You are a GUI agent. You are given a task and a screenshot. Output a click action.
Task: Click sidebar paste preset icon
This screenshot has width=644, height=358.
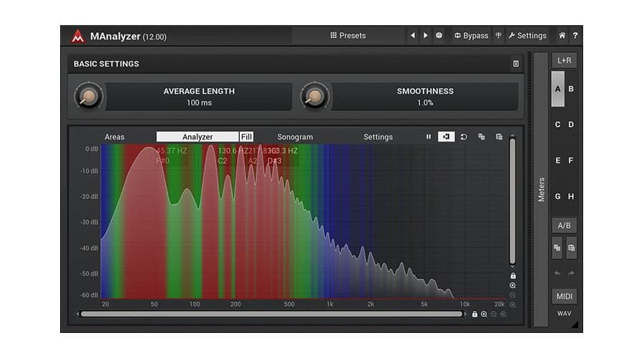571,248
